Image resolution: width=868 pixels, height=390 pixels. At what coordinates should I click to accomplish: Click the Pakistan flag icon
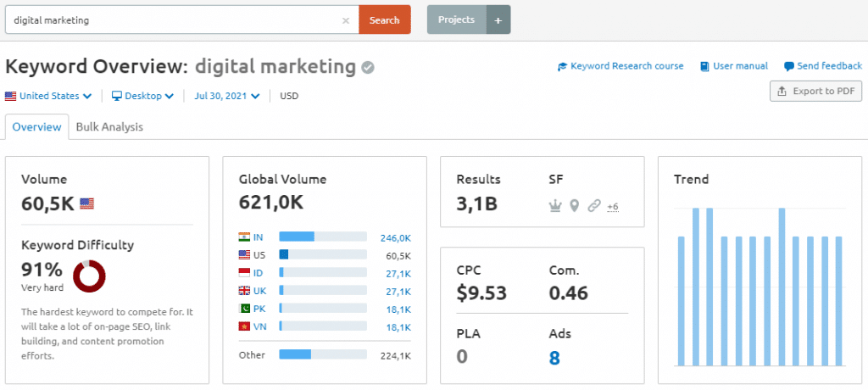[244, 309]
